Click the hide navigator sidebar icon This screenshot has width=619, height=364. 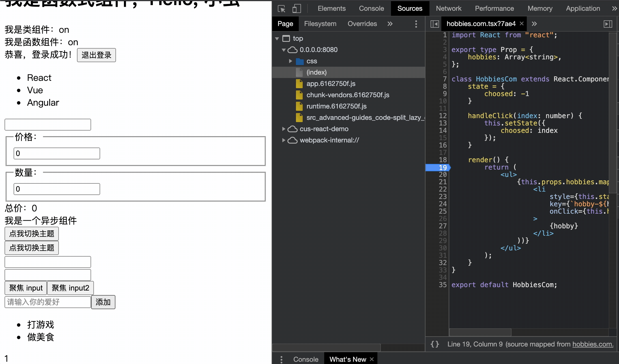[x=435, y=24]
